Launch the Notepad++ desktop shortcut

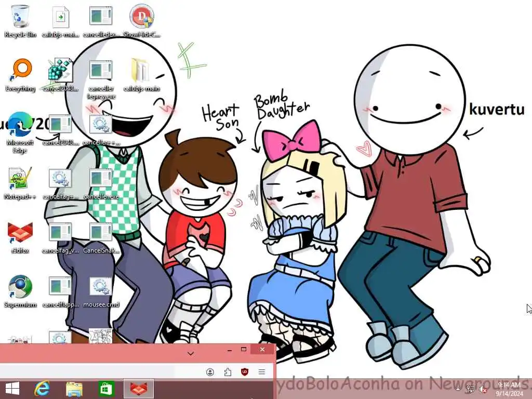[x=20, y=183]
